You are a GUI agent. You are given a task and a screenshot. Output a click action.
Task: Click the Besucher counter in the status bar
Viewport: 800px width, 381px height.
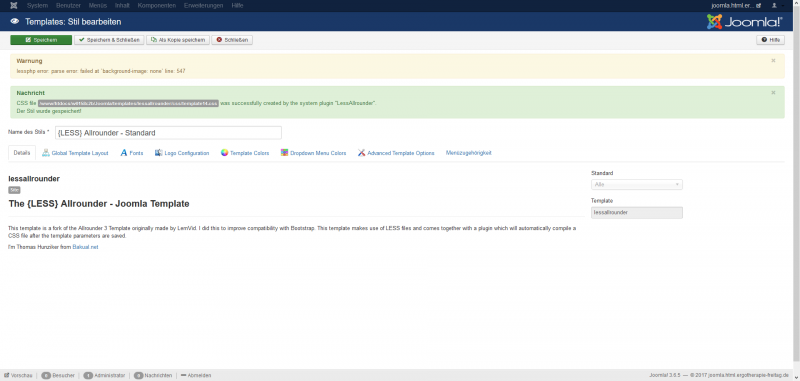click(x=58, y=375)
